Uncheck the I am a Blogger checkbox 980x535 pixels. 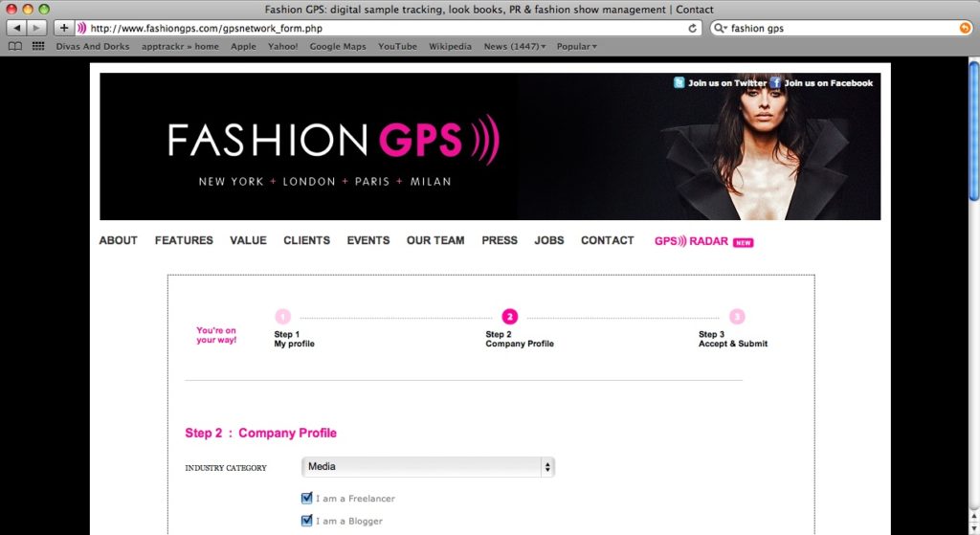307,521
